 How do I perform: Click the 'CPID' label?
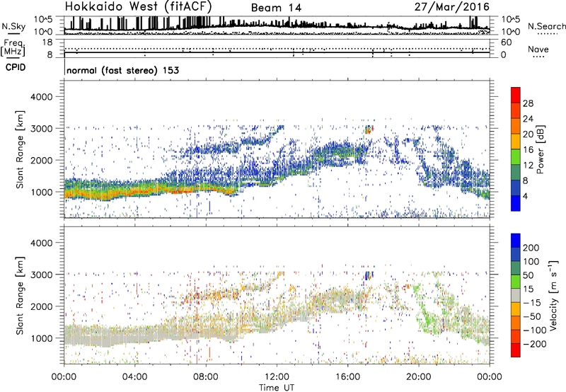click(16, 67)
